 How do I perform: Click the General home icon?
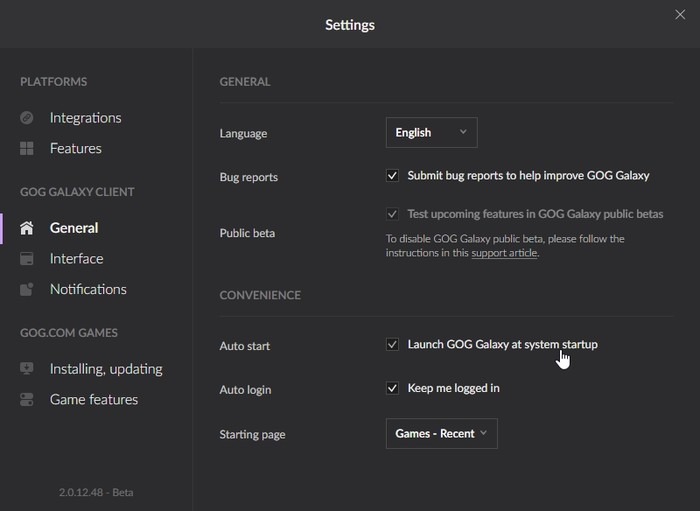click(27, 228)
